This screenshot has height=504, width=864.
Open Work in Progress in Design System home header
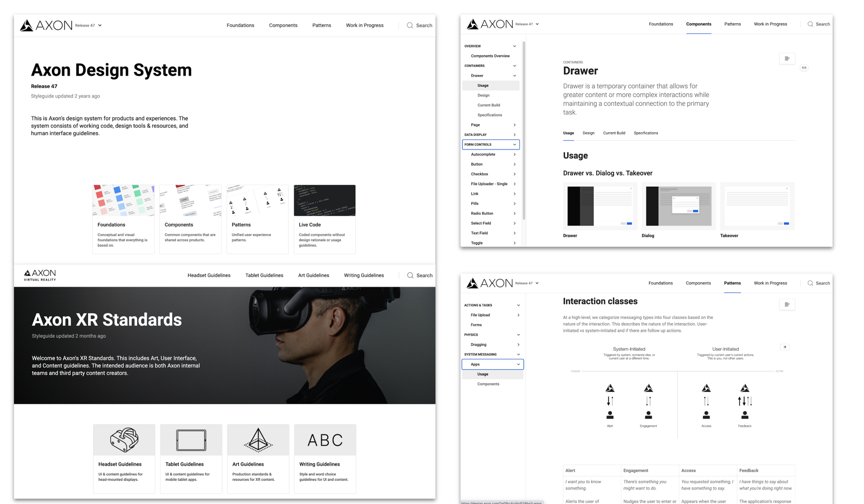pyautogui.click(x=364, y=25)
